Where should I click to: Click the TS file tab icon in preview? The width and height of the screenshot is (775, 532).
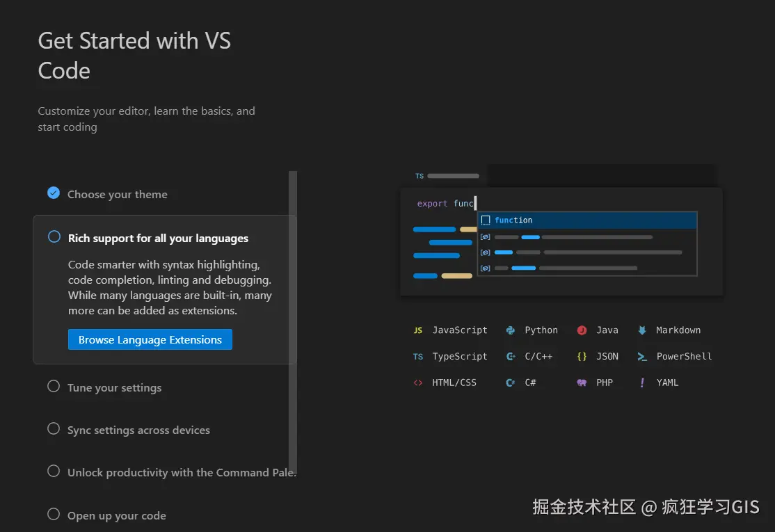pos(419,176)
